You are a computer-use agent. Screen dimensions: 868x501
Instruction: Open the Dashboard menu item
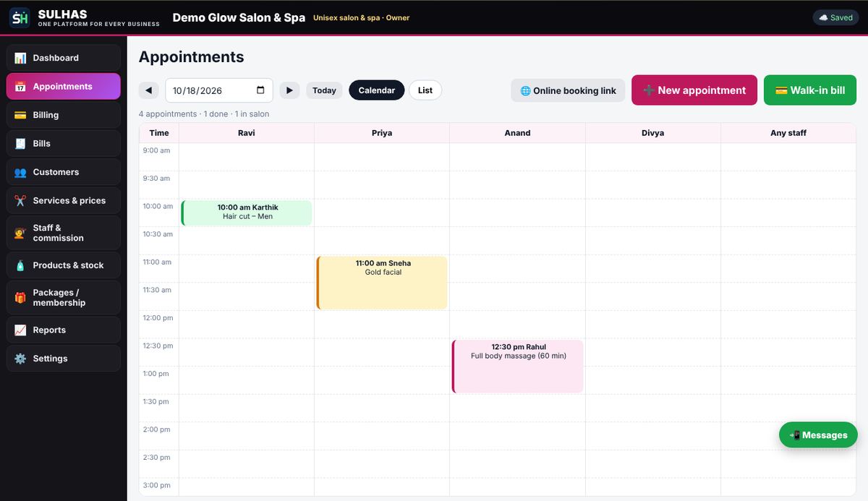[64, 58]
